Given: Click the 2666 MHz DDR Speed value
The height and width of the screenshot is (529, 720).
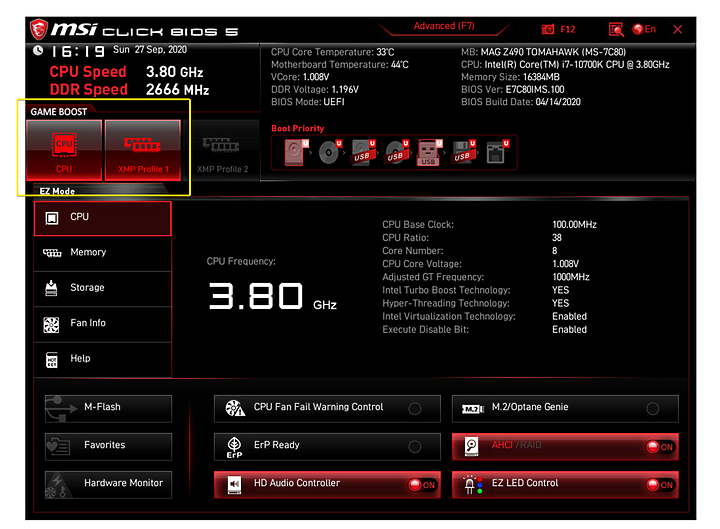Looking at the screenshot, I should [177, 90].
